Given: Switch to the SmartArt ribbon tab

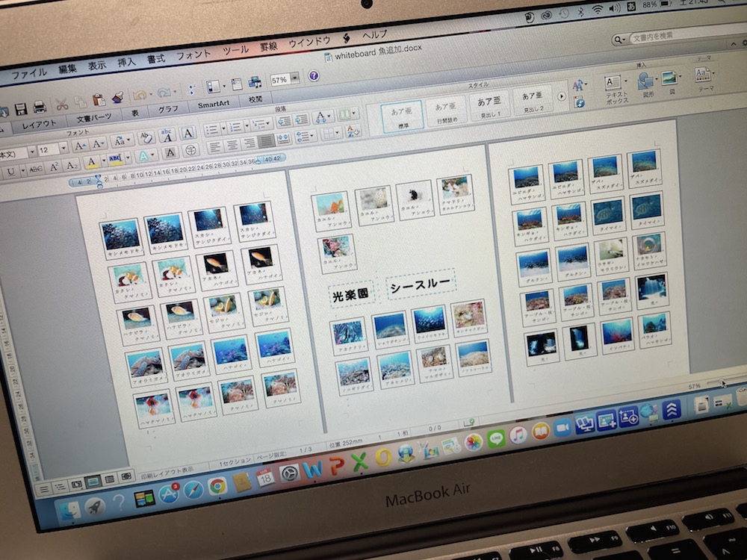Looking at the screenshot, I should [214, 104].
